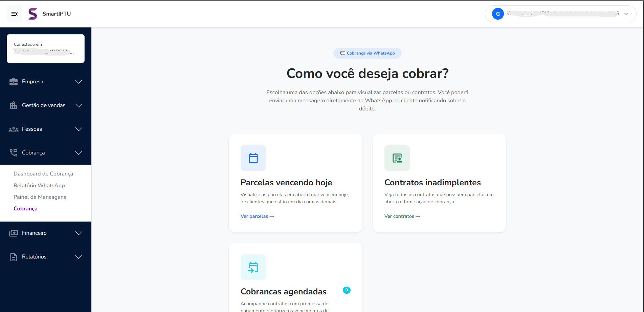Click the Cobrancas agendadas heading
Viewport: 644px width, 312px height.
[284, 292]
